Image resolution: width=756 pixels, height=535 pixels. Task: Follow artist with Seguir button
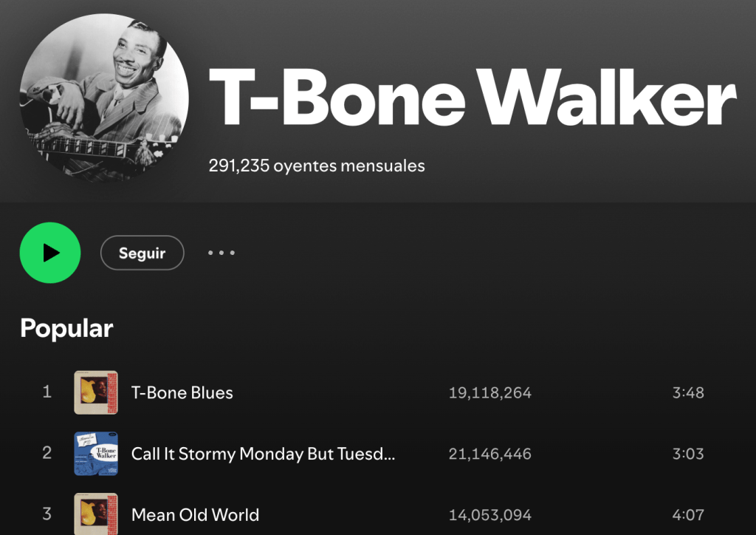click(142, 253)
